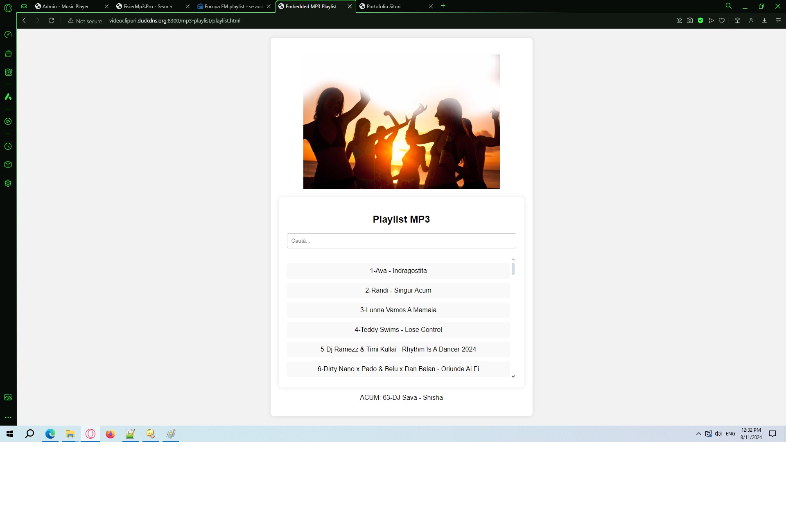Add the page to favorites with heart icon
Screen dimensions: 786x532
click(x=722, y=20)
